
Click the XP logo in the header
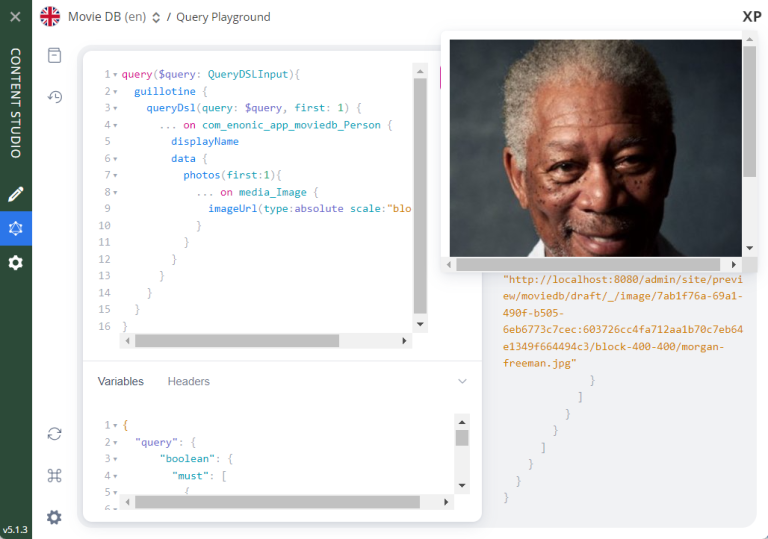click(751, 17)
